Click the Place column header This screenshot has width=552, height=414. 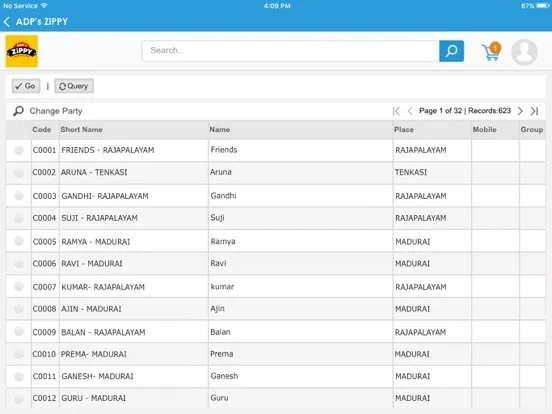pyautogui.click(x=404, y=130)
